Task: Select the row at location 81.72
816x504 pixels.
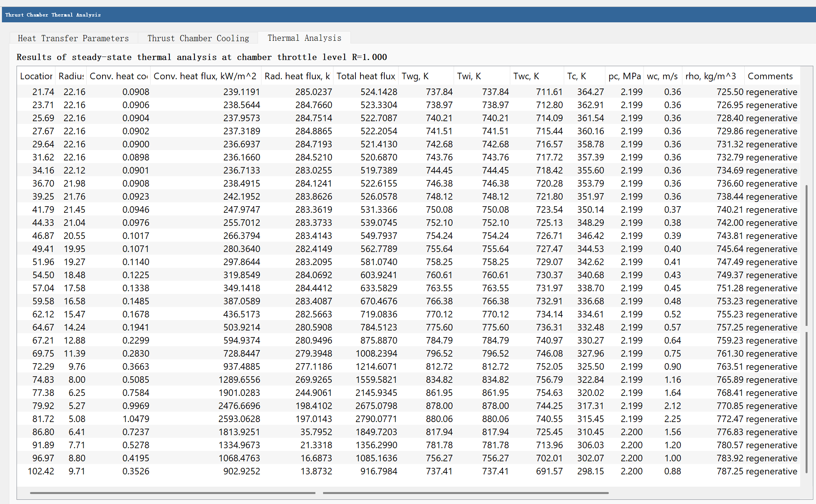Action: pyautogui.click(x=43, y=419)
